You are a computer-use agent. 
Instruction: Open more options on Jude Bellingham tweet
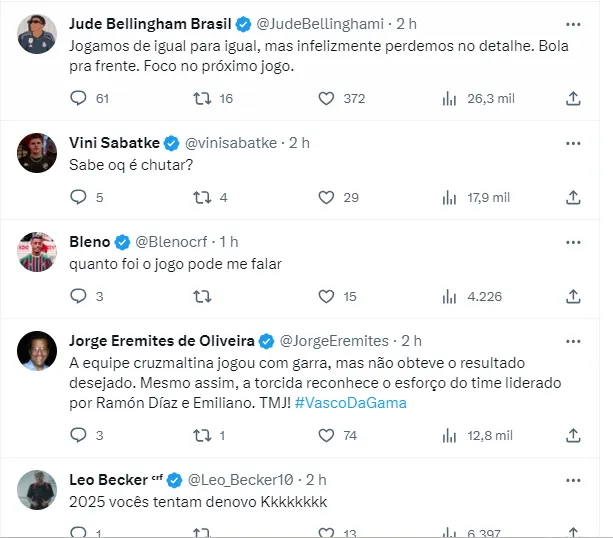click(x=573, y=23)
